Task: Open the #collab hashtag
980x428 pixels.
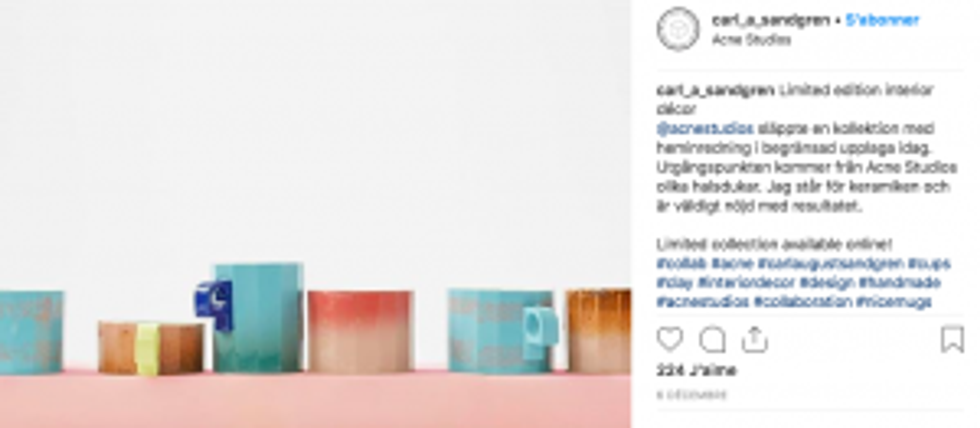Action: pos(681,263)
